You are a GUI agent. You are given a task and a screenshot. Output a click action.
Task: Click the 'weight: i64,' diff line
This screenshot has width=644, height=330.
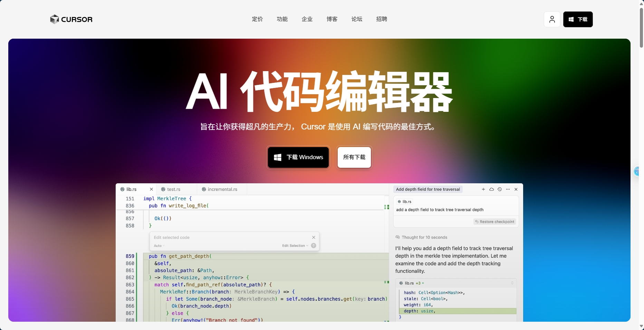[x=418, y=305]
